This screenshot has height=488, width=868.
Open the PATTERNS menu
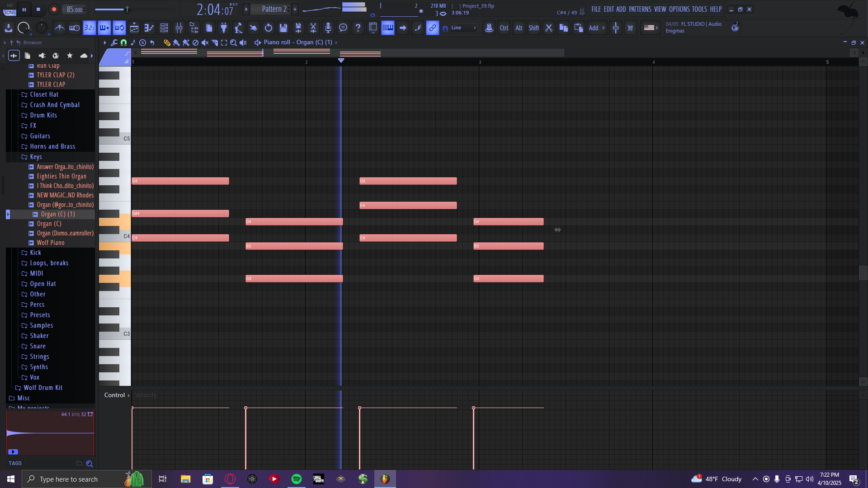tap(639, 9)
